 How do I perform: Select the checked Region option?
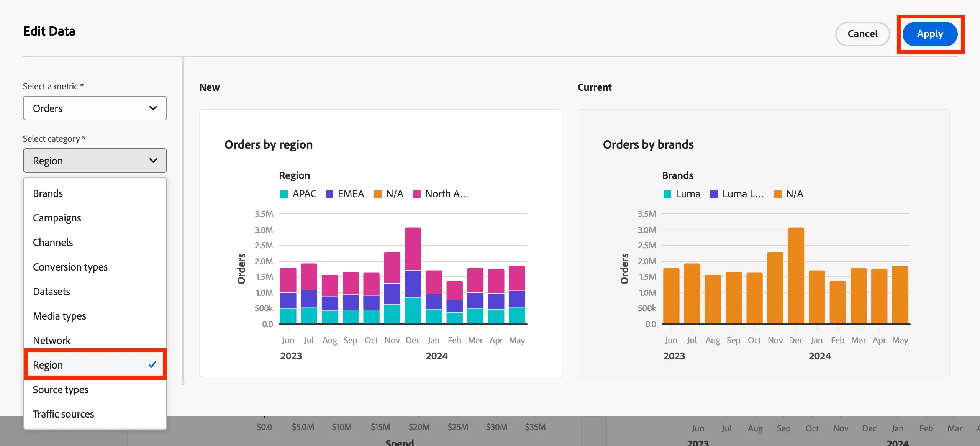point(95,364)
